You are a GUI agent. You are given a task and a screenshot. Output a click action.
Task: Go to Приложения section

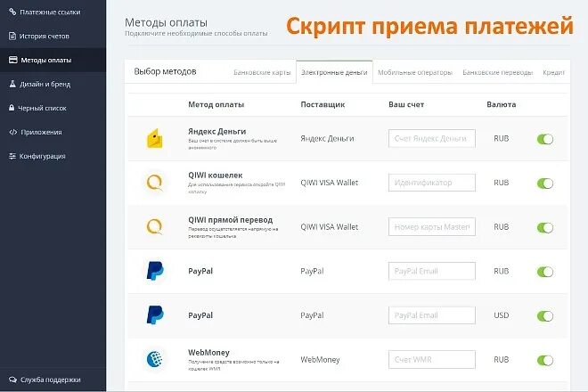point(53,132)
